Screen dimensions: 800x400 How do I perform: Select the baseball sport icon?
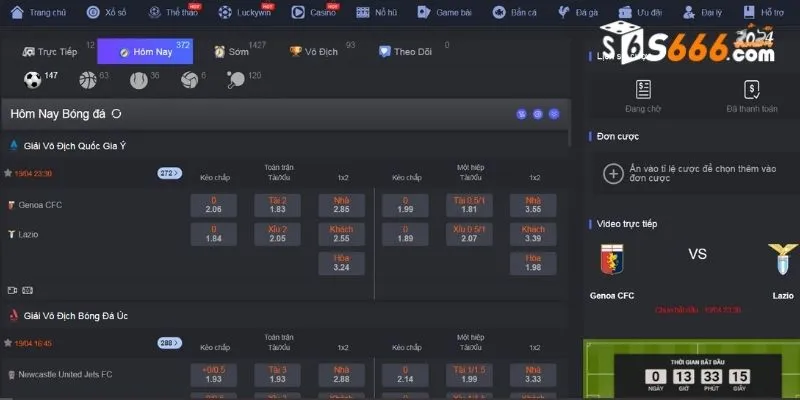(x=138, y=78)
